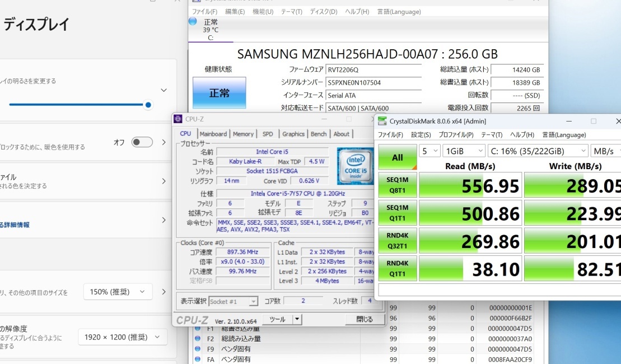621x364 pixels.
Task: Toggle the night light switch showing オフ
Action: 142,142
